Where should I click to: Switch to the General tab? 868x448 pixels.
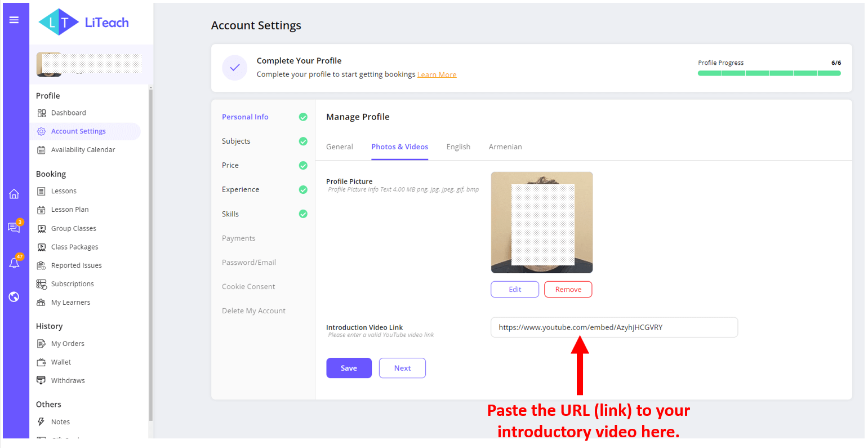coord(340,147)
